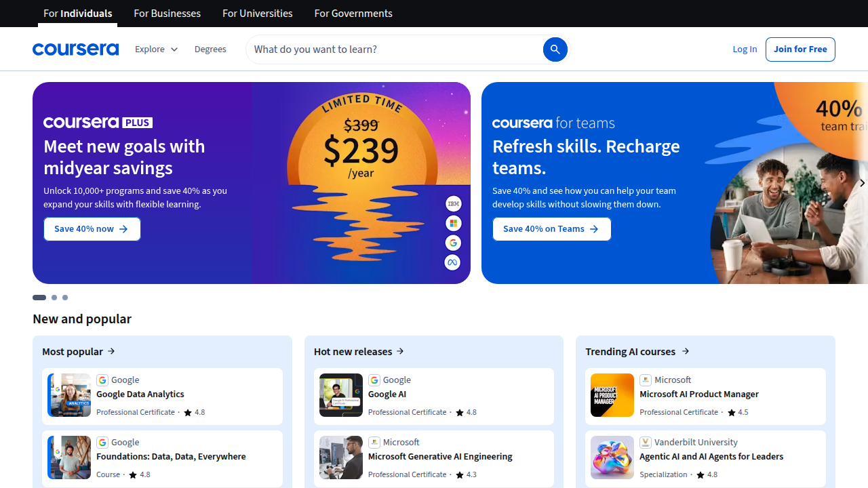Click the Coursera for teams banner logo
The height and width of the screenshot is (488, 868).
point(553,123)
